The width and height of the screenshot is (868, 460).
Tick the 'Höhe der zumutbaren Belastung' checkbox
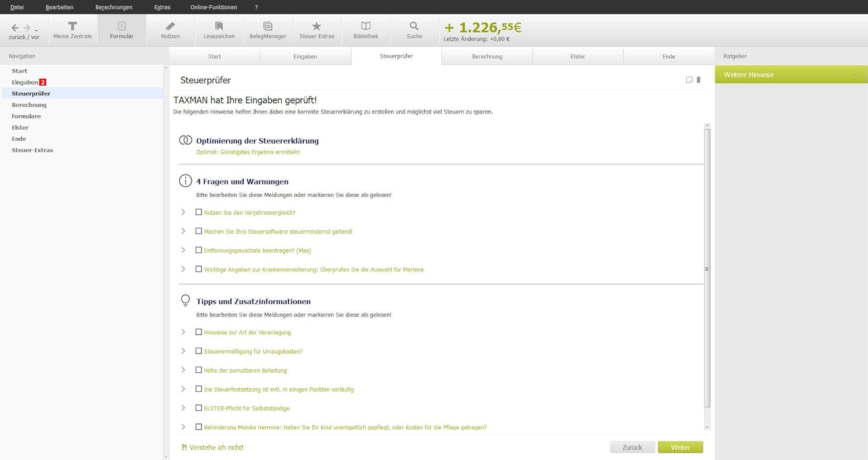(x=198, y=370)
